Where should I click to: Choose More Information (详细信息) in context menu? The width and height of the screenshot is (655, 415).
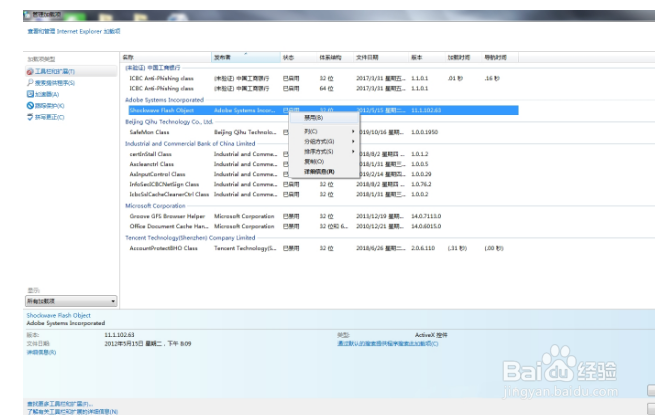pos(325,172)
